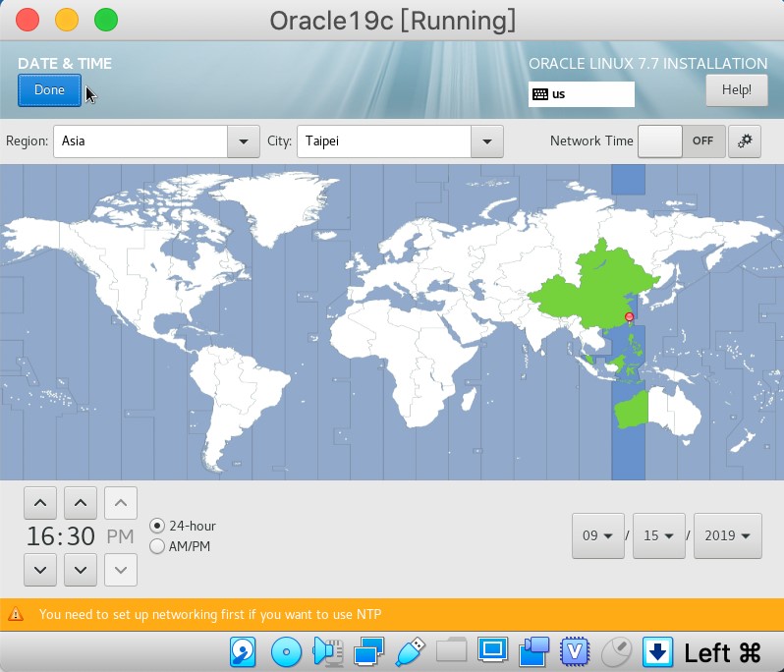Maximize the window with green button

click(x=106, y=20)
